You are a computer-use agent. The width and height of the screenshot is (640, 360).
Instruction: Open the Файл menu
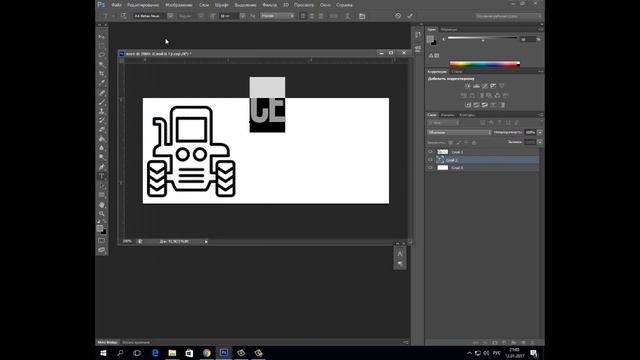pyautogui.click(x=116, y=5)
